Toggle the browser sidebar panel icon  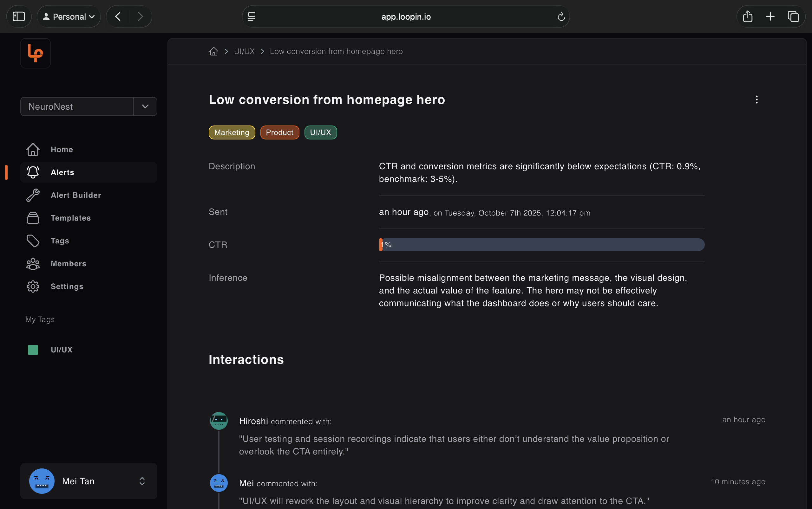pos(19,16)
